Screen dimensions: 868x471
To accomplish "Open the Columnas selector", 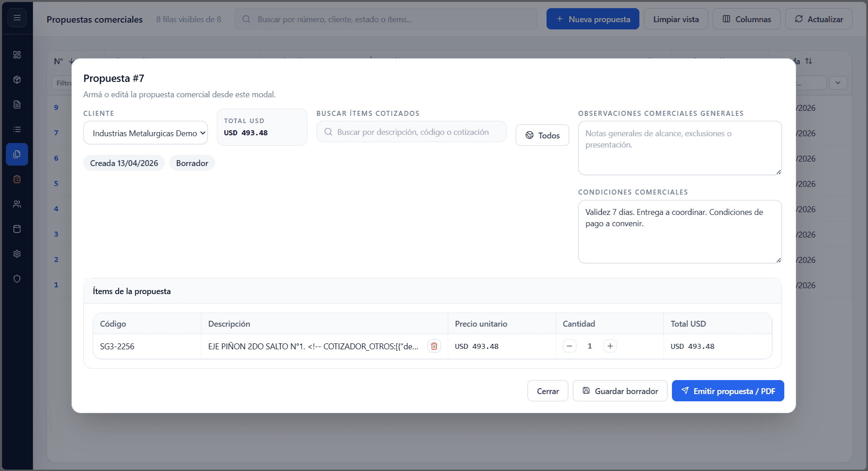I will (746, 19).
